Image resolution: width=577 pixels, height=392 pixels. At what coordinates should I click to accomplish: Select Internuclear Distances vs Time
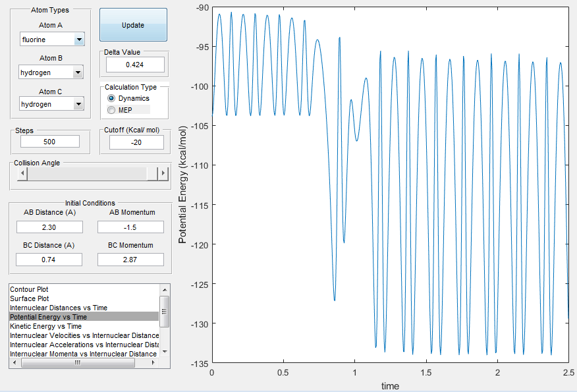[x=84, y=308]
